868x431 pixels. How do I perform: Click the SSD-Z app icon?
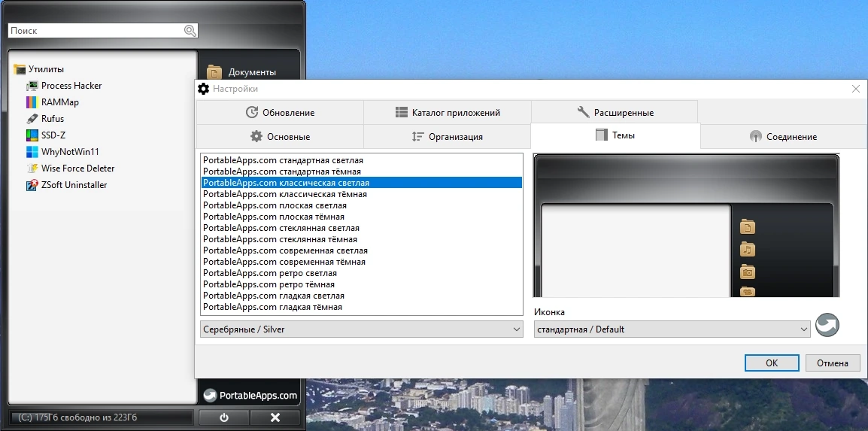pyautogui.click(x=32, y=135)
